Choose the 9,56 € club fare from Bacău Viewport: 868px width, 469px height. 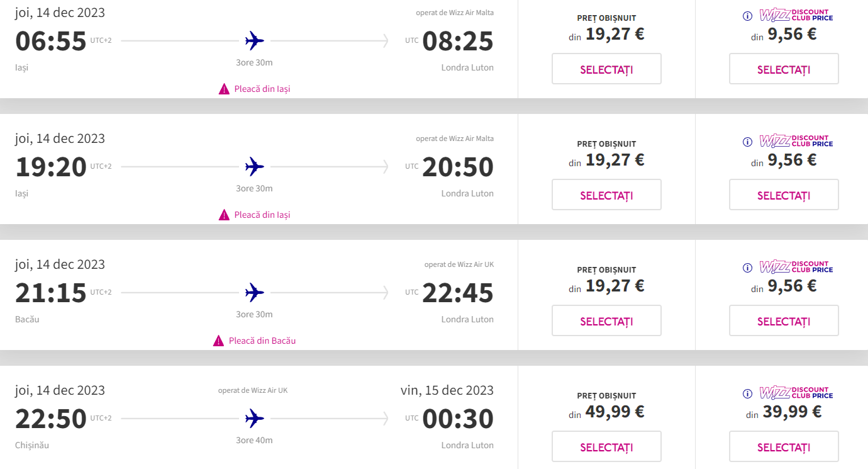point(784,320)
